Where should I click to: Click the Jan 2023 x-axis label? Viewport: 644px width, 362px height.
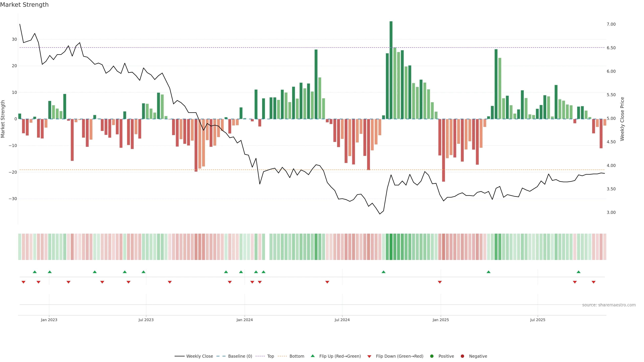(49, 320)
